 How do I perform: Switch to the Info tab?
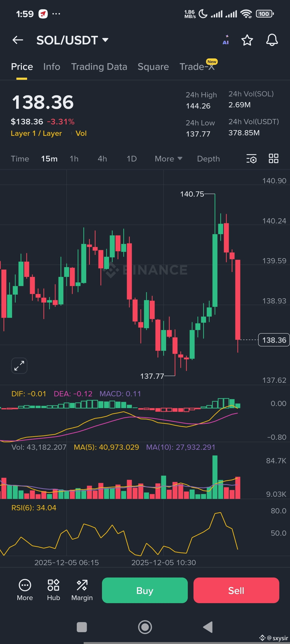(52, 67)
